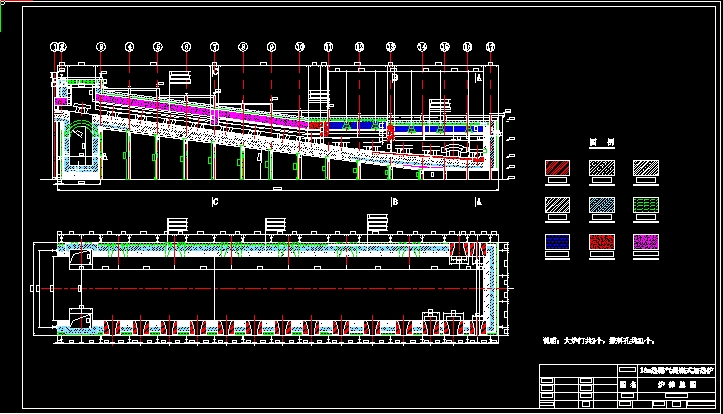Select grid axis bubble number 14

coord(422,47)
